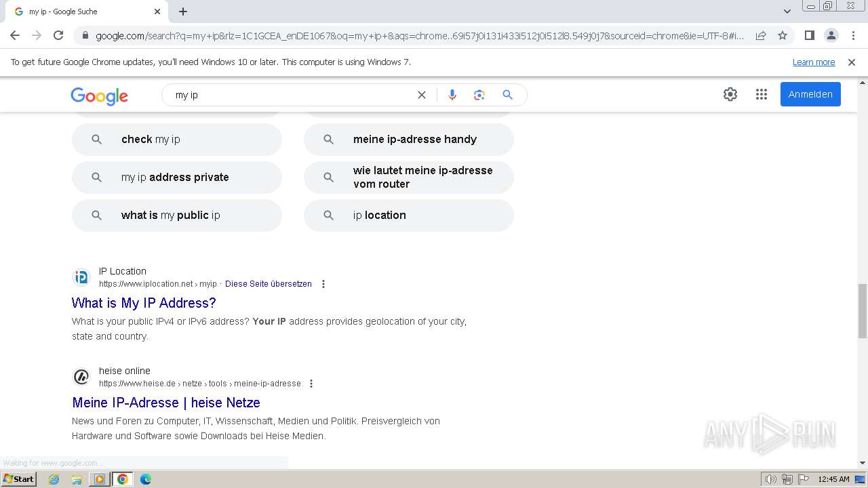Screen dimensions: 868x488
Task: Select 'meine ip-adresse handy' suggestion
Action: tap(409, 140)
